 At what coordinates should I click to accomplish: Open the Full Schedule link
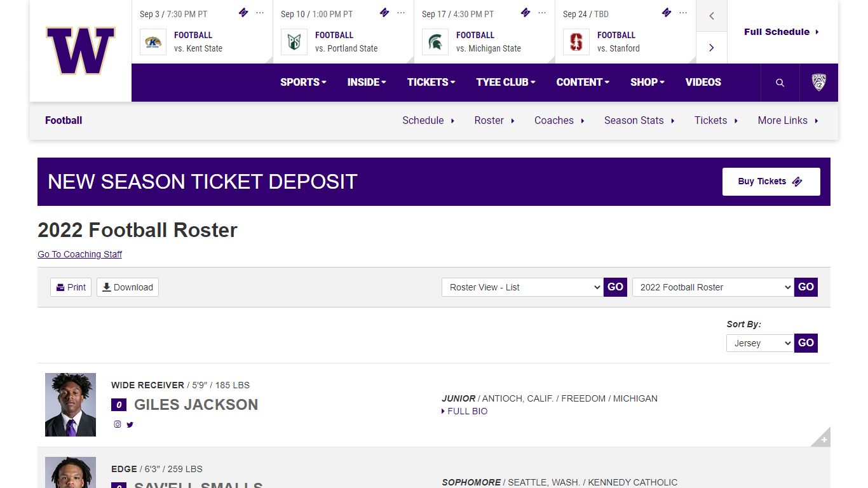782,32
